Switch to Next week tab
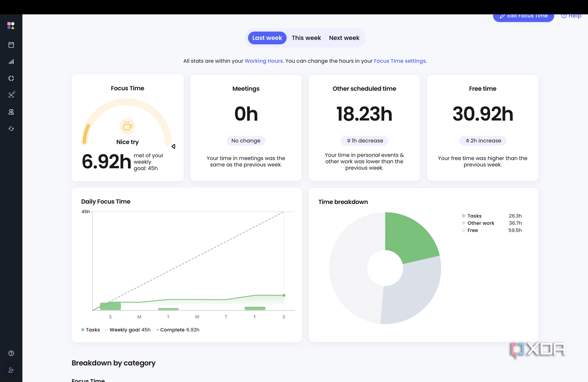This screenshot has width=588, height=382. [344, 38]
